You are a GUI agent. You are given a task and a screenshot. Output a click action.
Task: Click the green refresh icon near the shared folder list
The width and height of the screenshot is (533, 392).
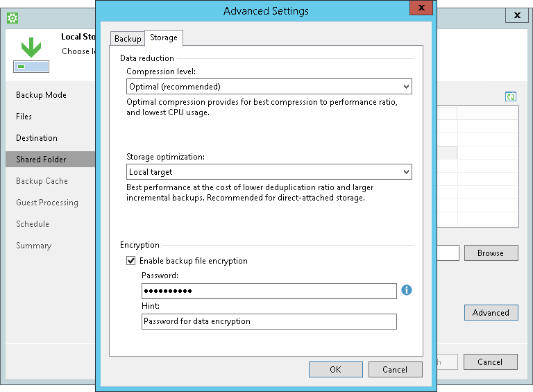[511, 97]
